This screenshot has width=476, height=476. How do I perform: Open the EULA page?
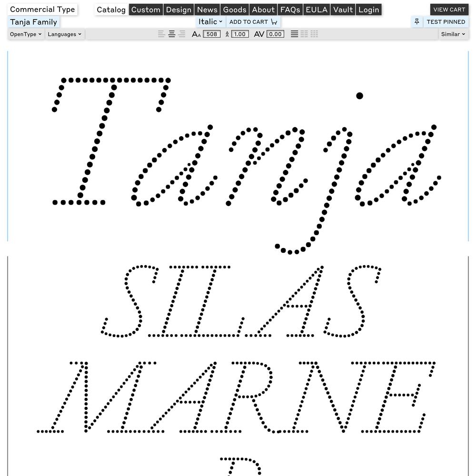click(317, 10)
